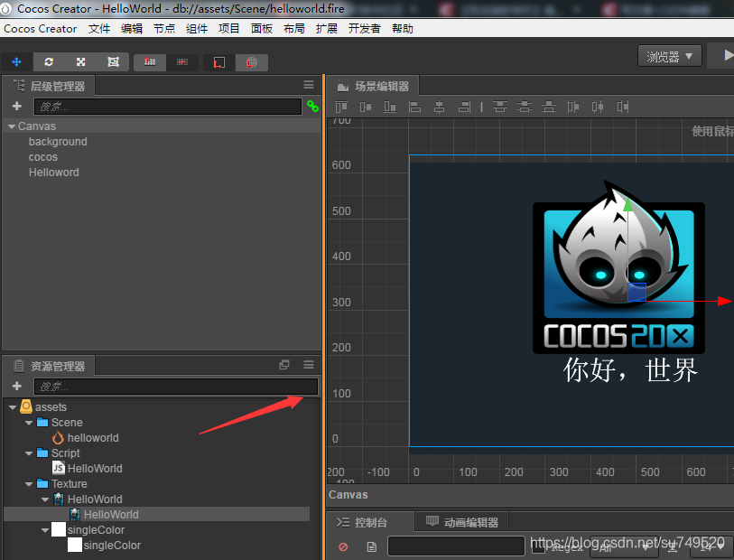
Task: Open the 节点 menu
Action: (x=164, y=29)
